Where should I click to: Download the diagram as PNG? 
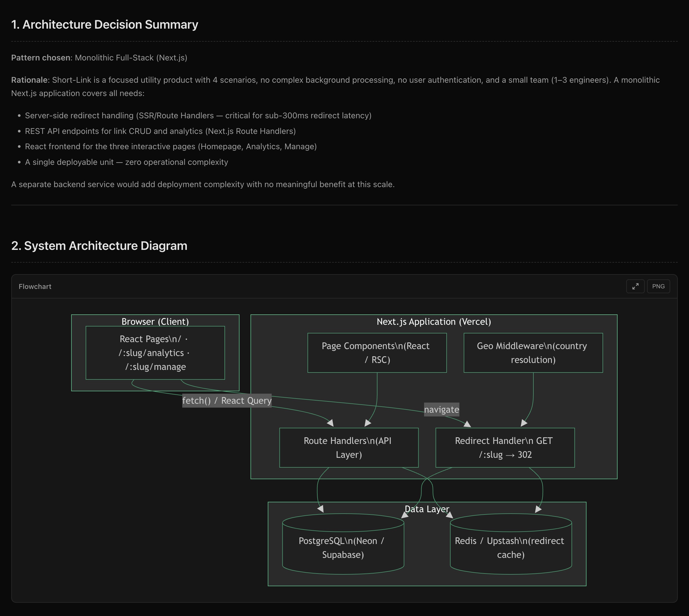[658, 286]
